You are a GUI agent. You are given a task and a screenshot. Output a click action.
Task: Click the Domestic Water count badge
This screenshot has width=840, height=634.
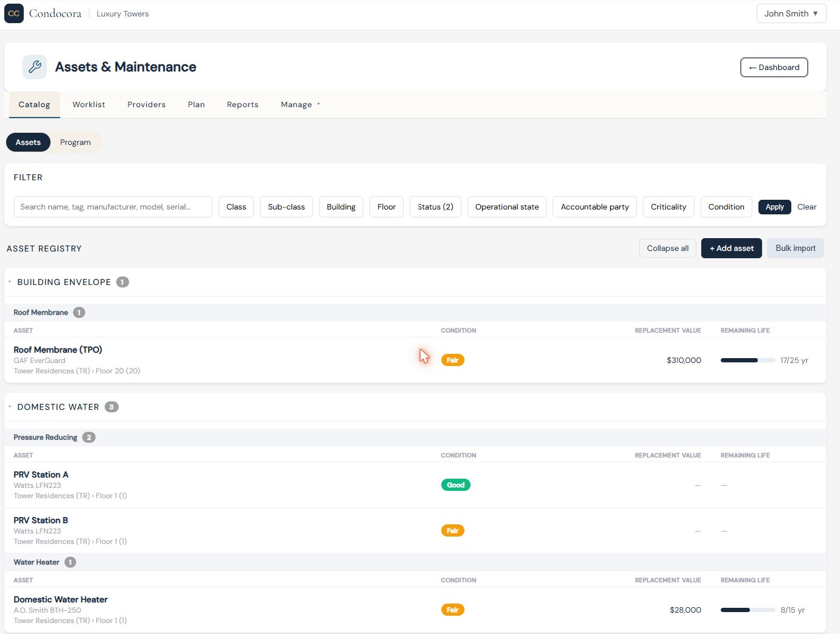point(111,407)
